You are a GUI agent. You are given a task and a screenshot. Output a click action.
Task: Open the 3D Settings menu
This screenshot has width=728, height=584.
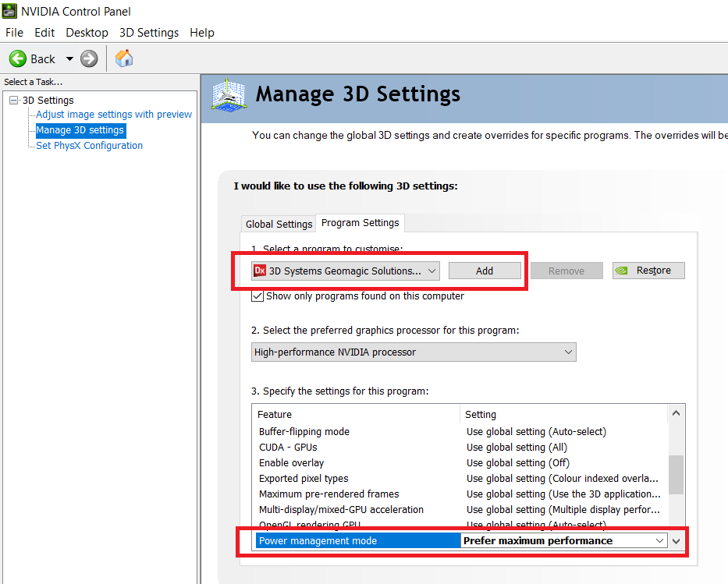click(149, 33)
